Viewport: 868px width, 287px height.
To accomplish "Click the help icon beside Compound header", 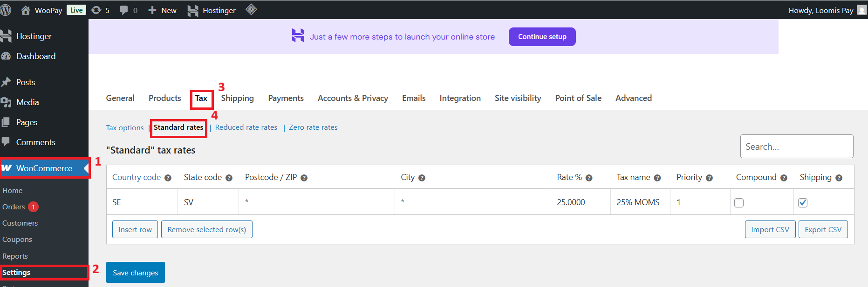I will pyautogui.click(x=784, y=178).
